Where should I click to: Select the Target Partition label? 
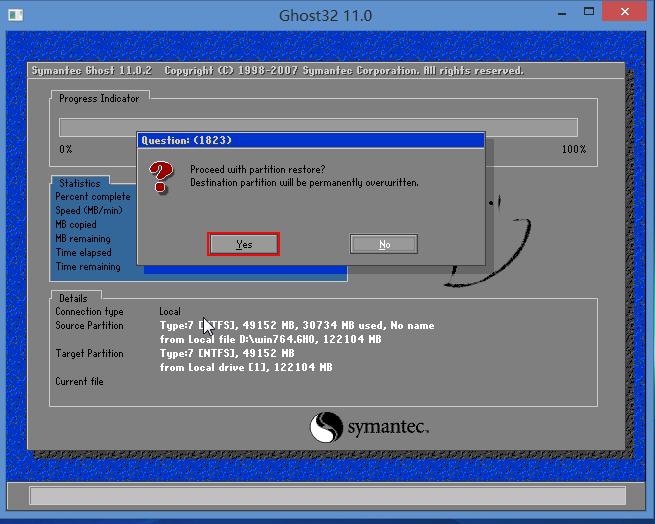(x=90, y=353)
